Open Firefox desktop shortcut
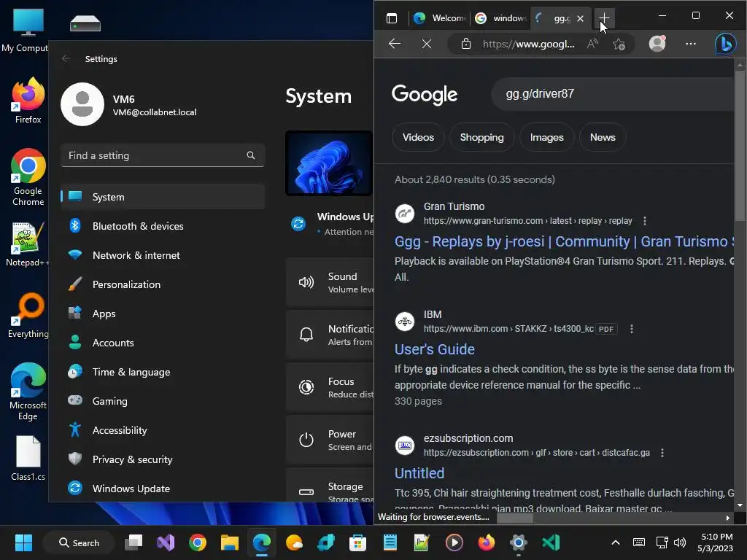This screenshot has height=560, width=747. [28, 101]
